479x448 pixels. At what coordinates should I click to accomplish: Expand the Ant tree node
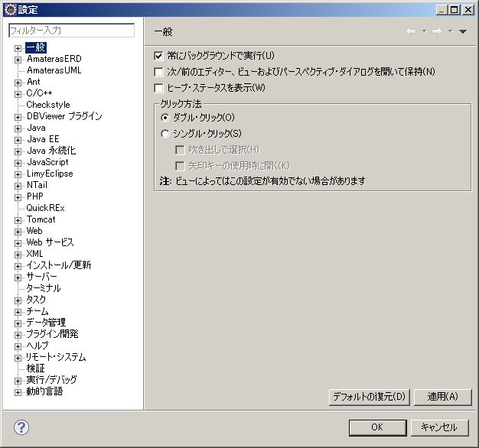pyautogui.click(x=18, y=83)
